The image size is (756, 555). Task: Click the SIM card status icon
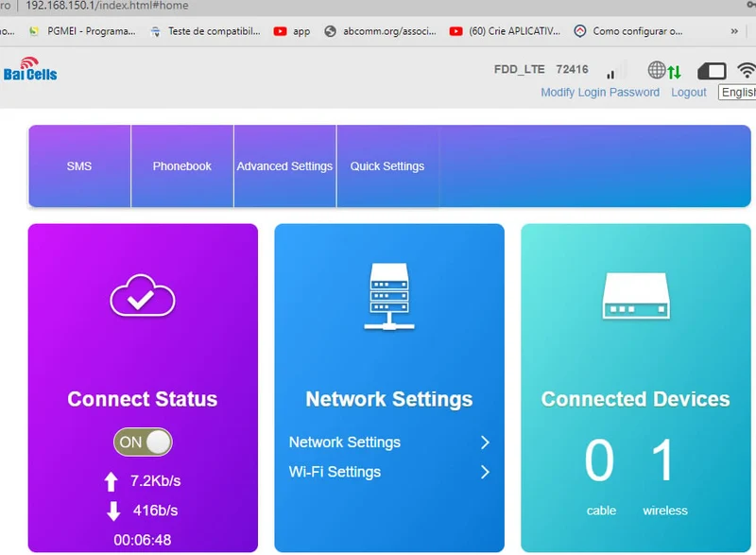(x=712, y=71)
